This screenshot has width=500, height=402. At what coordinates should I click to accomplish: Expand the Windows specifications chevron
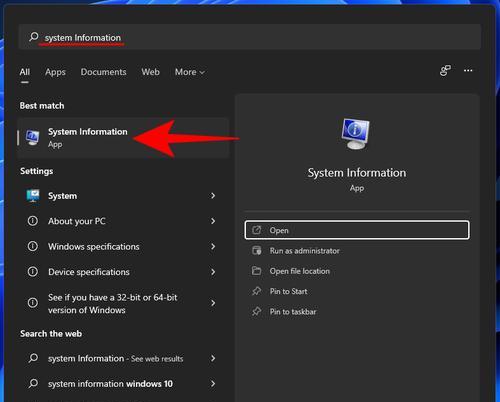[x=213, y=247]
